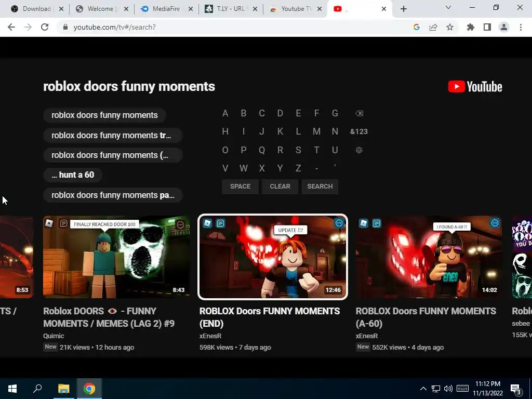This screenshot has width=532, height=399.
Task: Open the Chrome side panel
Action: coord(487,27)
